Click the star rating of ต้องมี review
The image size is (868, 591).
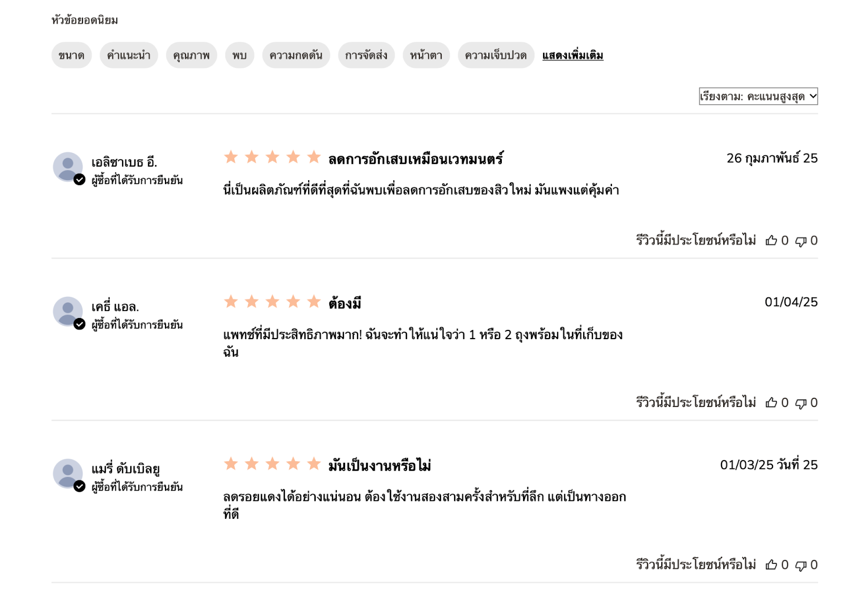pos(272,302)
